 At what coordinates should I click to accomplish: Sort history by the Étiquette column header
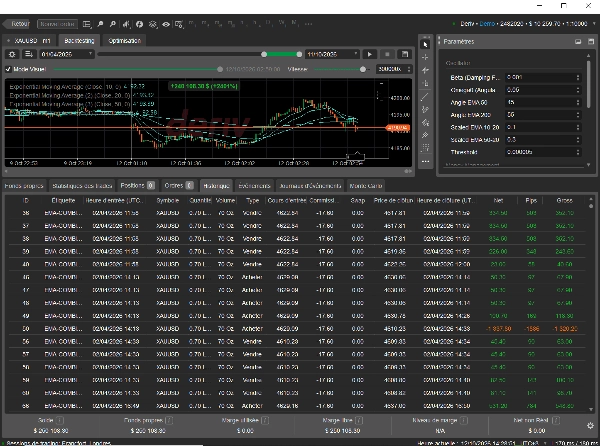pyautogui.click(x=63, y=200)
